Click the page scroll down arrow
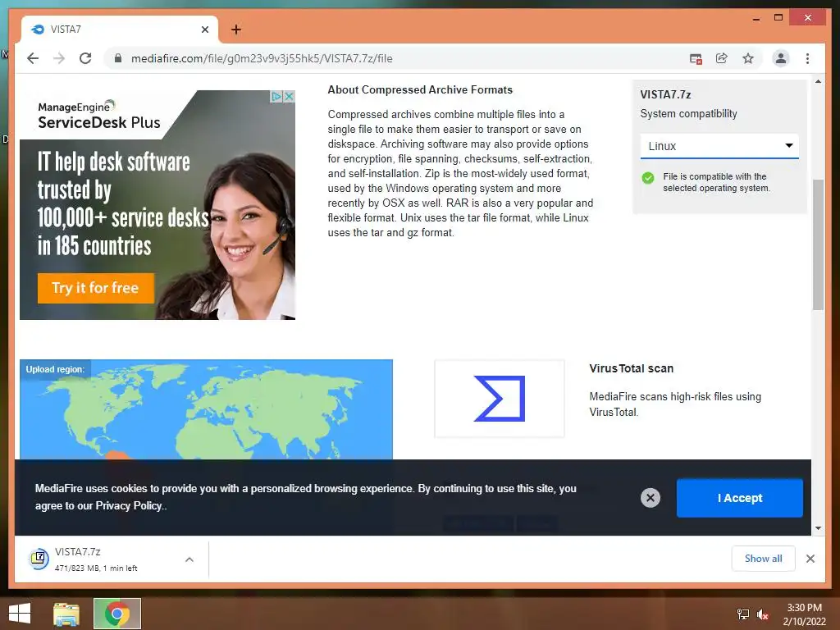The width and height of the screenshot is (840, 630). (818, 528)
